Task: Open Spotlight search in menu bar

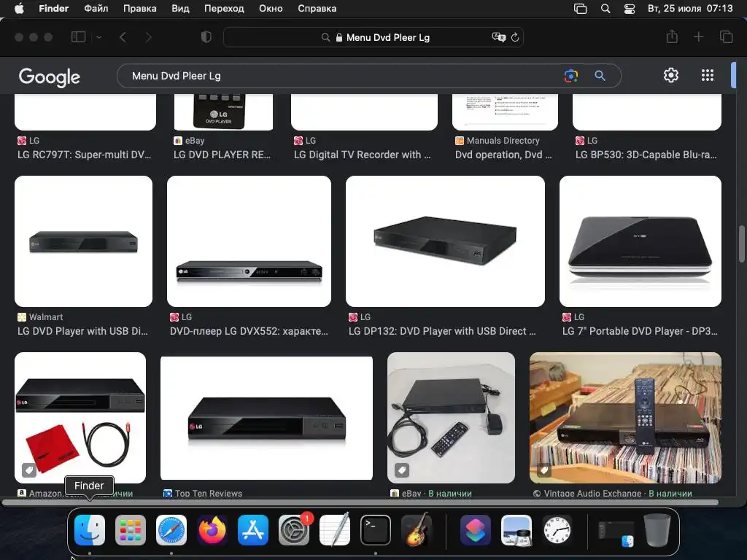Action: tap(605, 9)
